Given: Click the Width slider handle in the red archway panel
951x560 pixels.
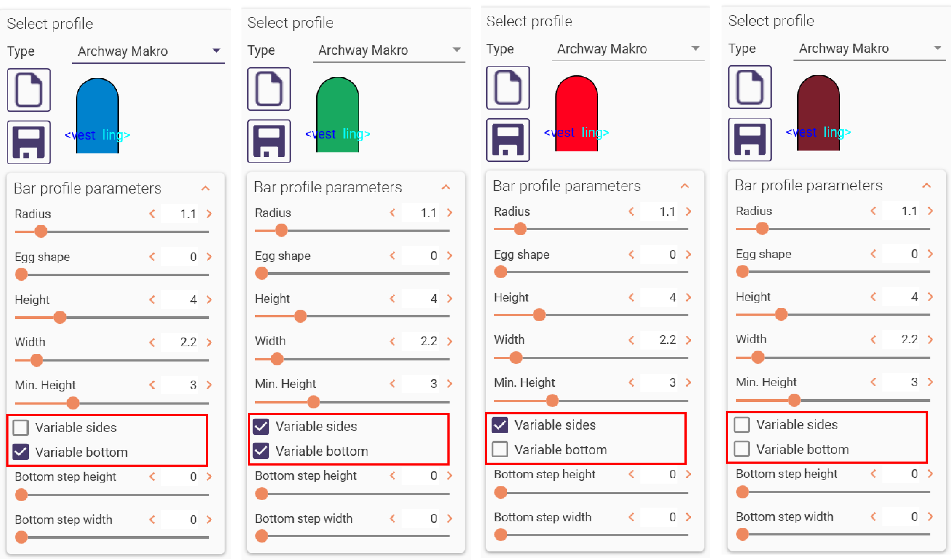Looking at the screenshot, I should 516,358.
